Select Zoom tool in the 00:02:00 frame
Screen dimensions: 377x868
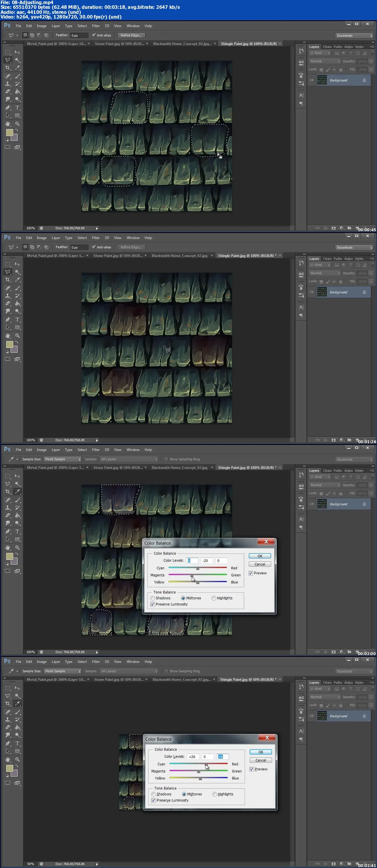(17, 548)
